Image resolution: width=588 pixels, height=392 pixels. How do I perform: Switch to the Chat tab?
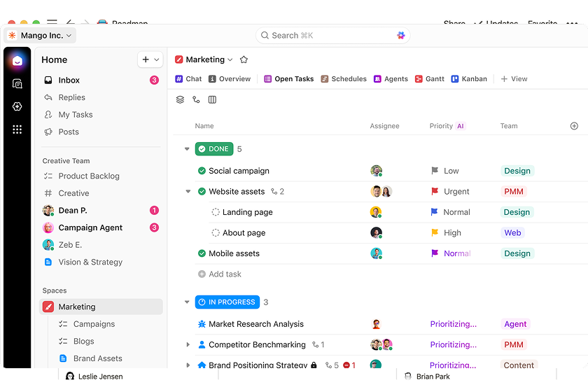tap(188, 79)
